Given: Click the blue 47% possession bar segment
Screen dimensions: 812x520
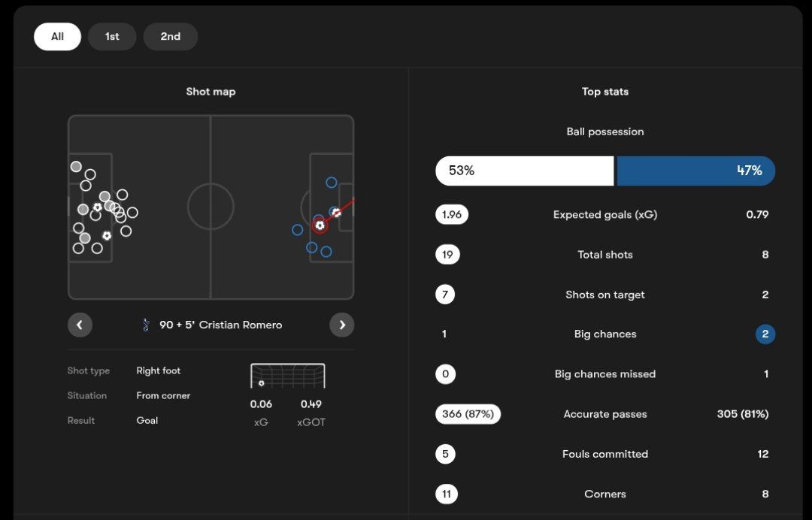Looking at the screenshot, I should pos(695,171).
